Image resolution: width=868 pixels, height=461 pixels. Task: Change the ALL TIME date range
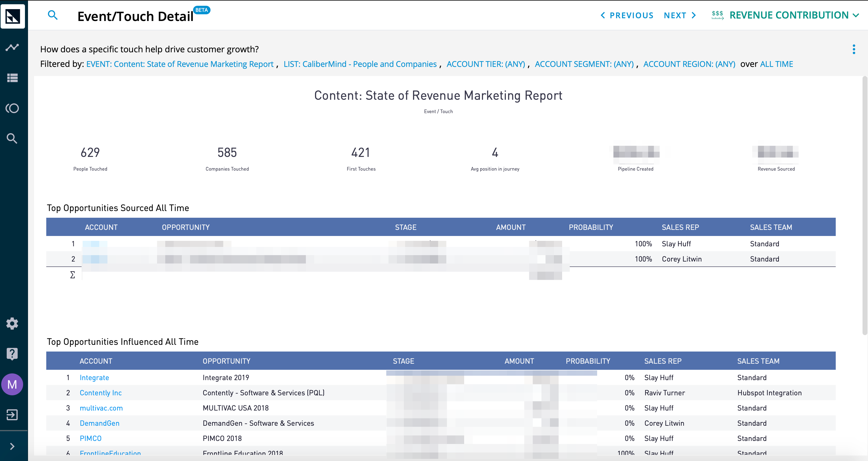[x=776, y=64]
